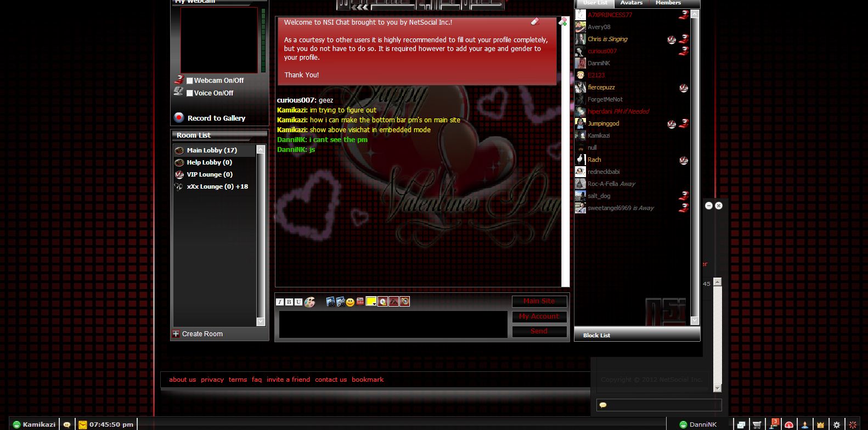
Task: Open the smiley emoticon picker
Action: click(x=350, y=302)
